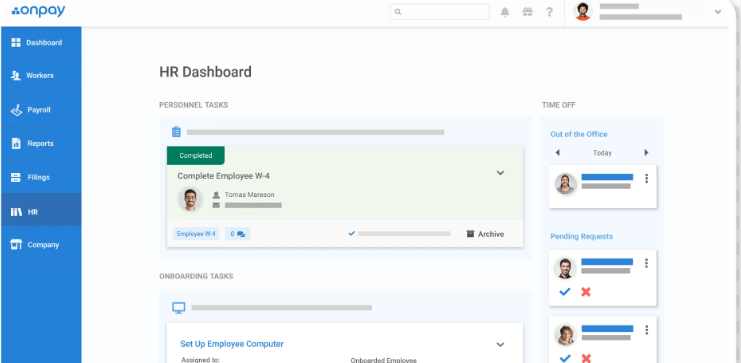The image size is (741, 363).
Task: Click the Pending Requests heading
Action: click(582, 236)
